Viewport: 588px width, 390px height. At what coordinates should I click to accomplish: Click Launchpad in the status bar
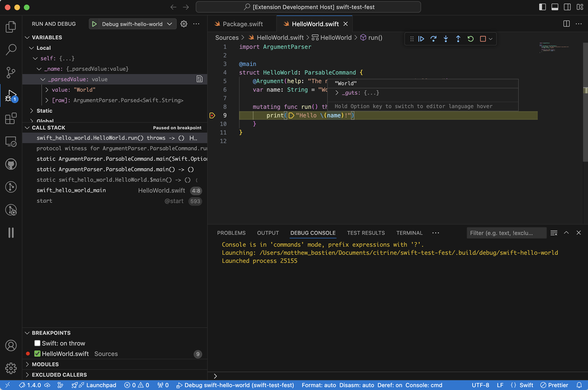(x=94, y=385)
